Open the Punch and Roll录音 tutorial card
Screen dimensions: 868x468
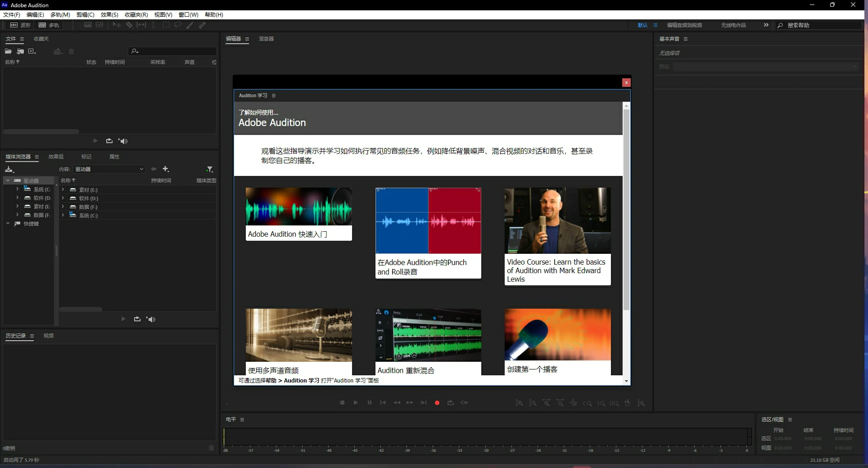coord(428,233)
